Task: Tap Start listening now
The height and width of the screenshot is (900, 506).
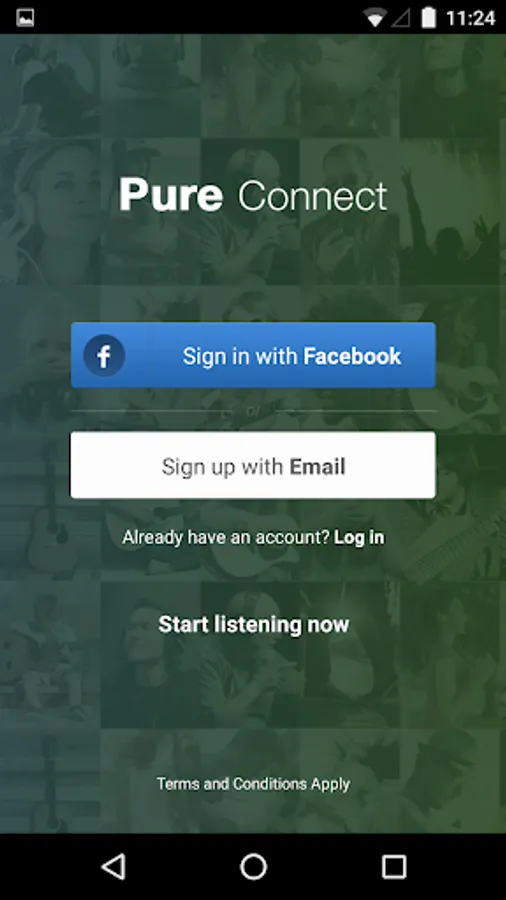Action: [254, 624]
